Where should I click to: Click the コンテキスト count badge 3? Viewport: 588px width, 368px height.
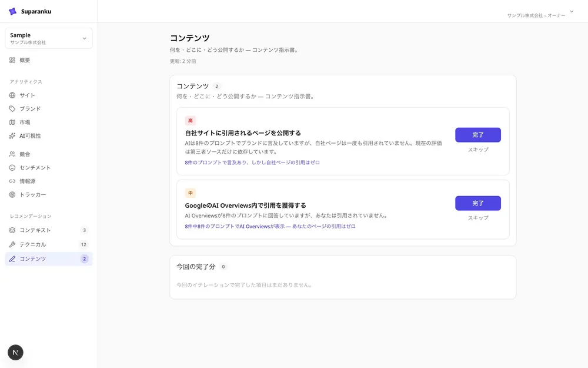point(84,230)
